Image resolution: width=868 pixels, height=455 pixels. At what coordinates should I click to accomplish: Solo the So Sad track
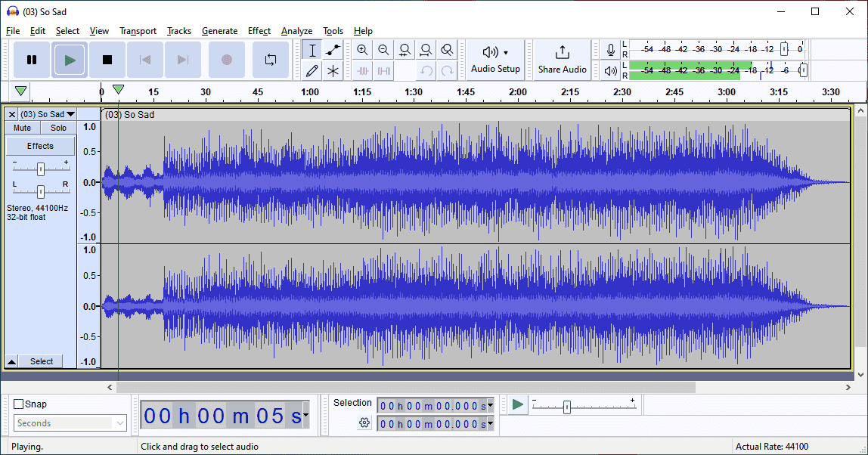tap(59, 128)
